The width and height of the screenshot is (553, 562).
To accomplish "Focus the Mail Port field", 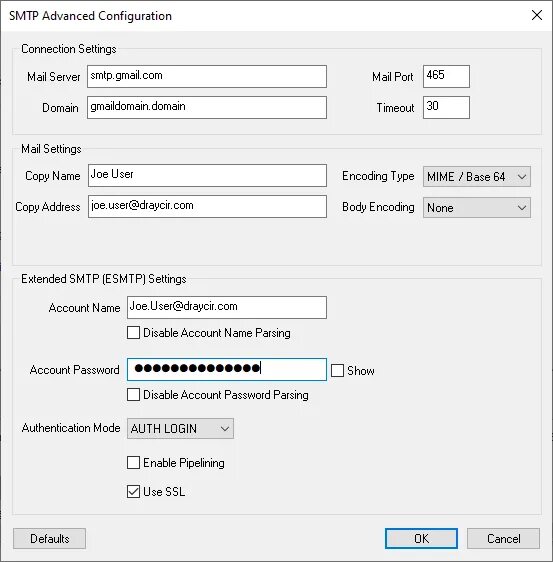I will point(446,76).
